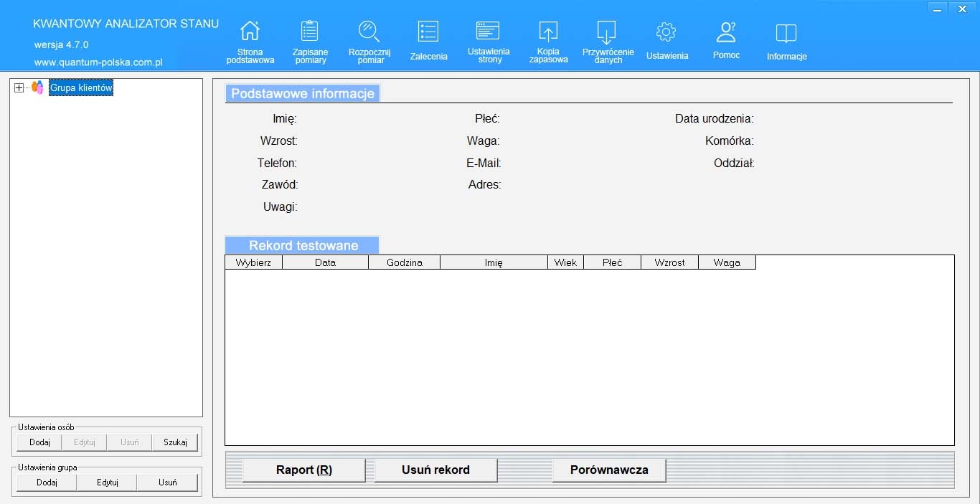Click the Godzina column header
The image size is (980, 504).
[404, 262]
